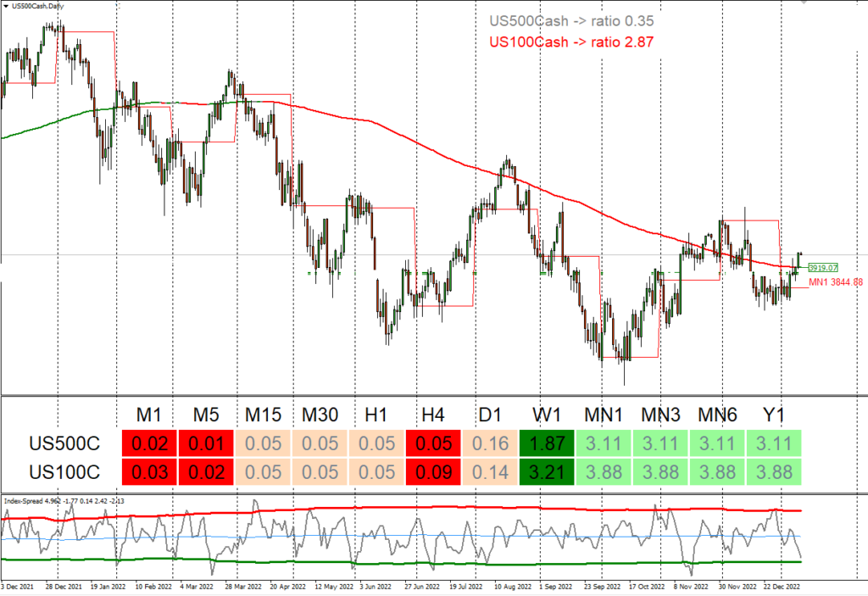Click US500C W1 dark green cell 1.87
This screenshot has height=596, width=868.
click(x=547, y=443)
